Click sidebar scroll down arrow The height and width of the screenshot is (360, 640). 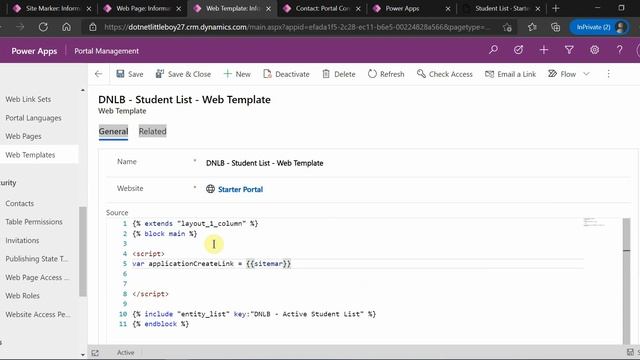[x=83, y=355]
